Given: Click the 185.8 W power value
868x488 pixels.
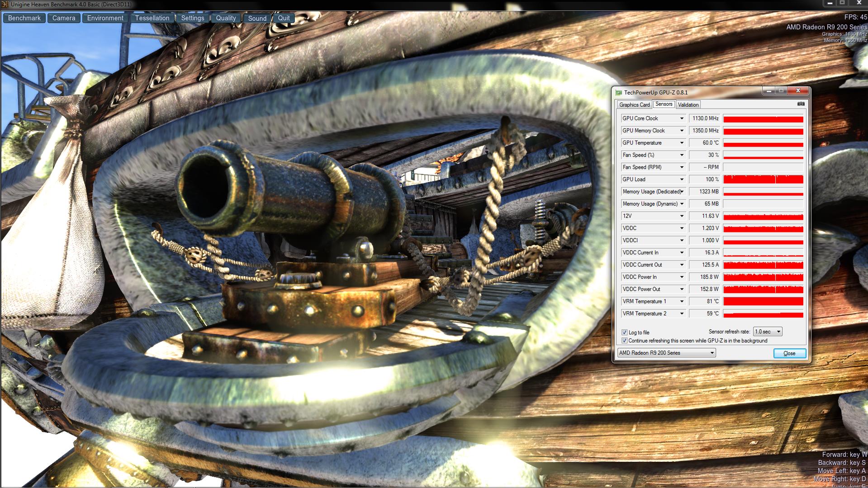Looking at the screenshot, I should coord(705,277).
